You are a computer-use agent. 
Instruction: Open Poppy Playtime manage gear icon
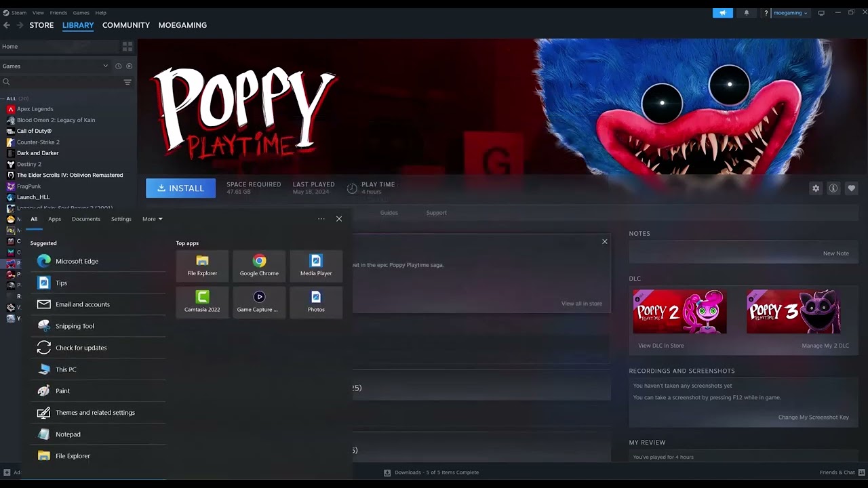coord(816,188)
